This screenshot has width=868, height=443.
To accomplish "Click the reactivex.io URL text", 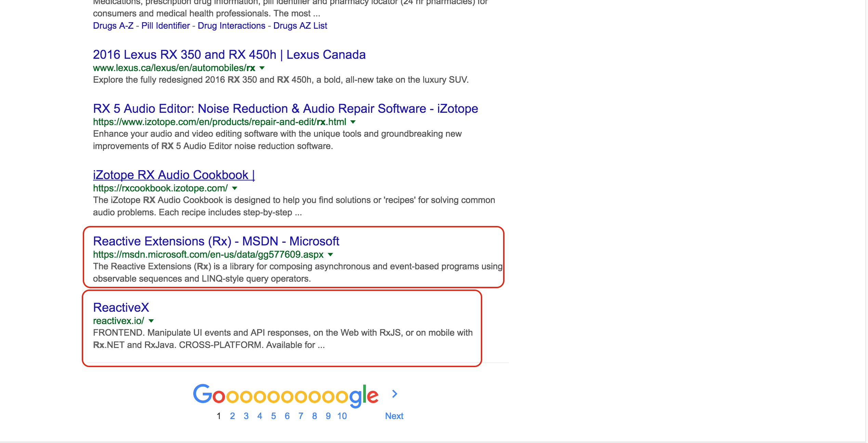I will pos(119,321).
